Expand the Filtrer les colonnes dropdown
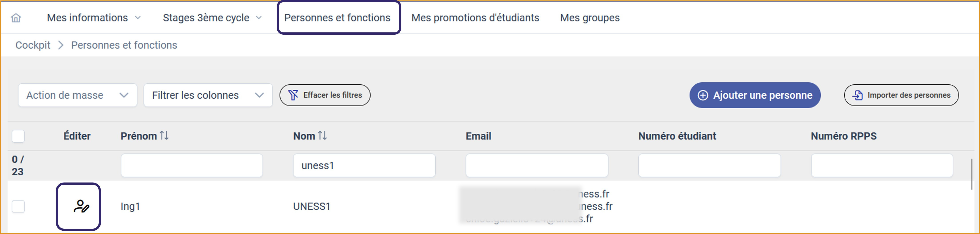980x234 pixels. [x=208, y=95]
